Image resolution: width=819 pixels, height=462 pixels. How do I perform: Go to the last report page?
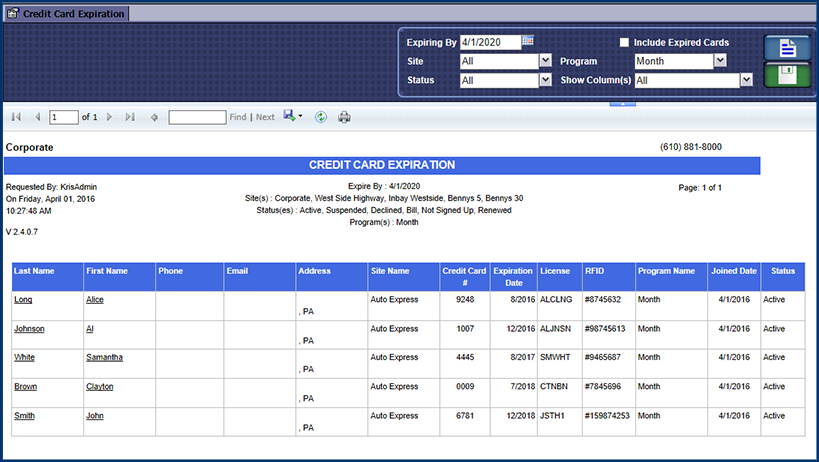click(130, 117)
